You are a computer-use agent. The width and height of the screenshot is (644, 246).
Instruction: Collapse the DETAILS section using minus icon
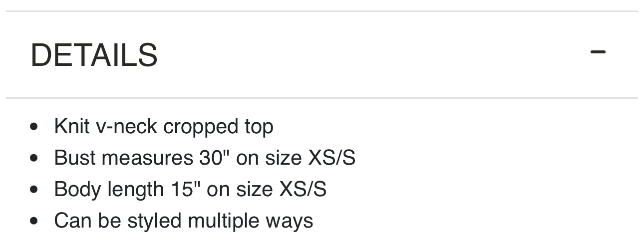pyautogui.click(x=598, y=52)
